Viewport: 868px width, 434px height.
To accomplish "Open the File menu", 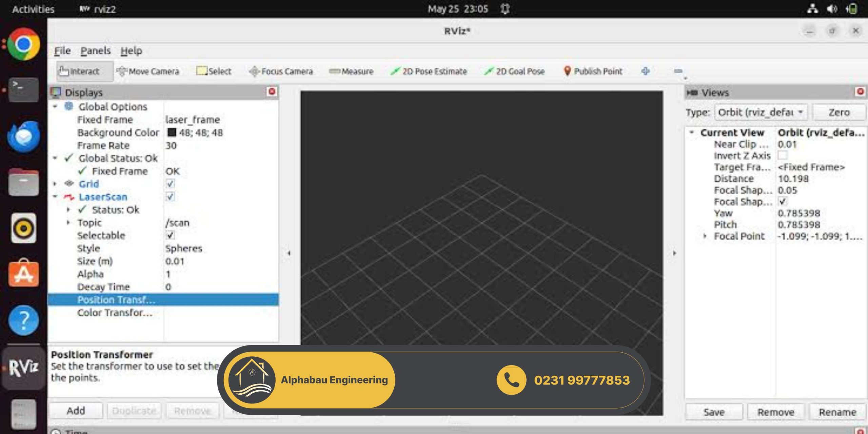I will [62, 51].
